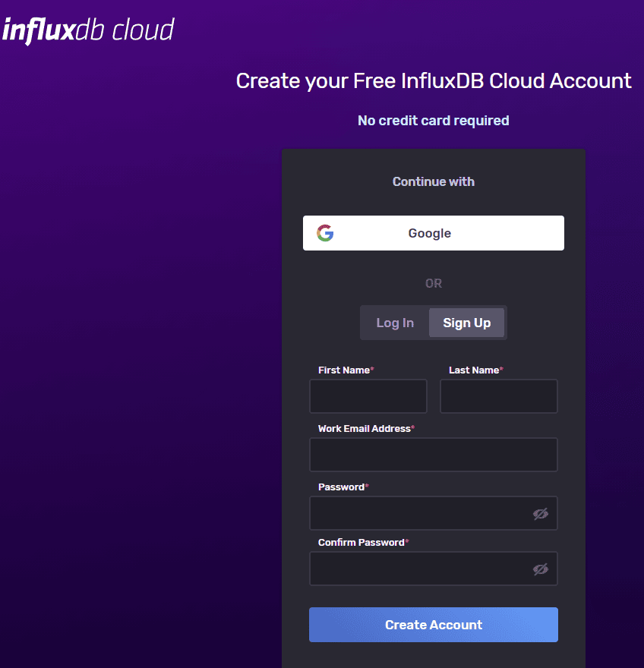Click the "No credit card required" text

point(433,120)
